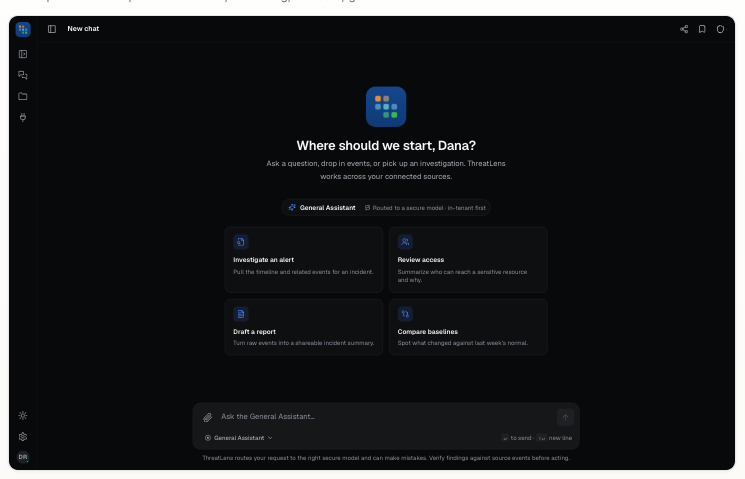Select the "Compare baselines" title
Image resolution: width=745 pixels, height=479 pixels.
428,332
